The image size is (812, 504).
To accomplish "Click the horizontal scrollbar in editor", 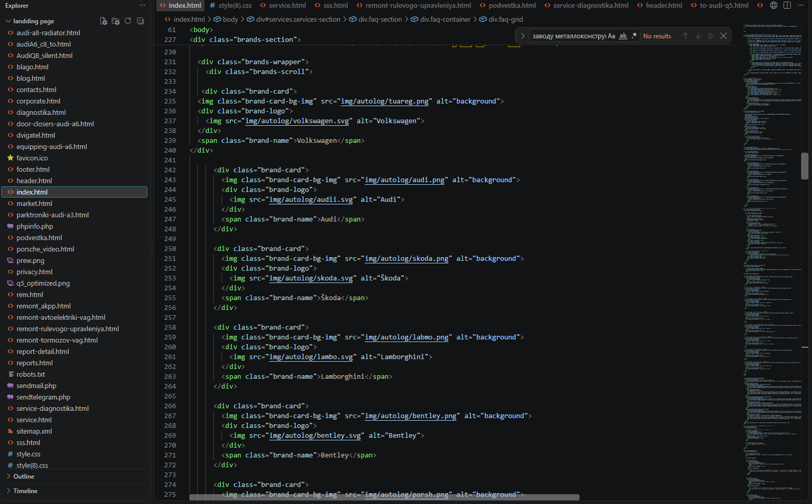I will (x=384, y=497).
